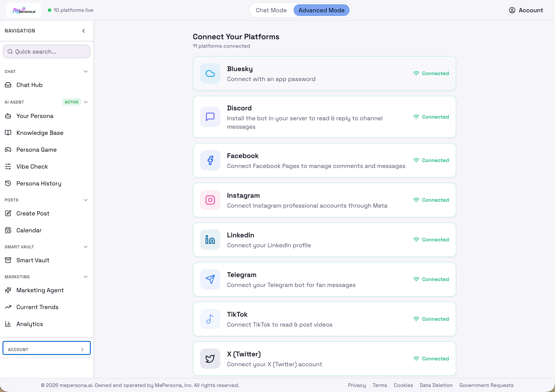Viewport: 555px width, 392px height.
Task: Go to Knowledge Base
Action: click(x=47, y=133)
